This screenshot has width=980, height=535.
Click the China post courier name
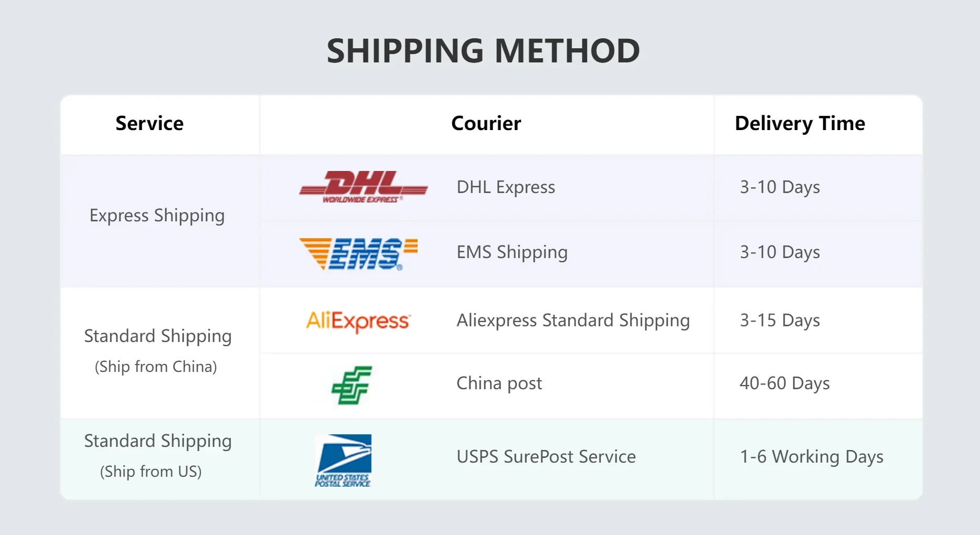tap(499, 383)
